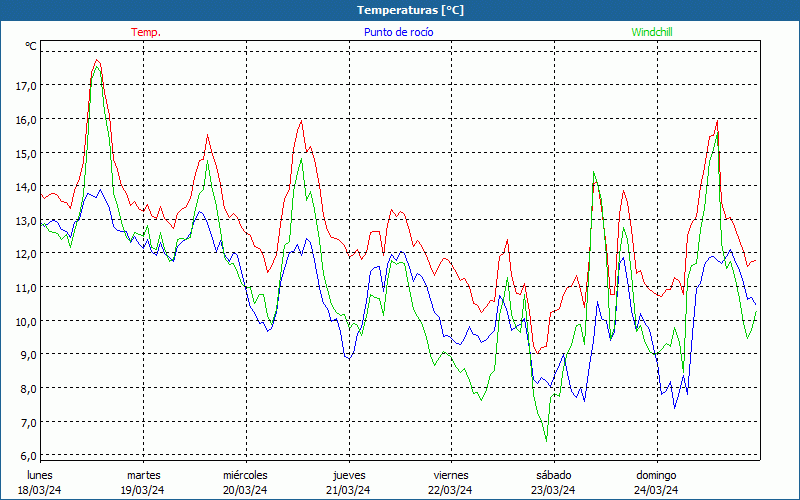Click the 7,0 y-axis value
This screenshot has width=800, height=500.
(29, 422)
